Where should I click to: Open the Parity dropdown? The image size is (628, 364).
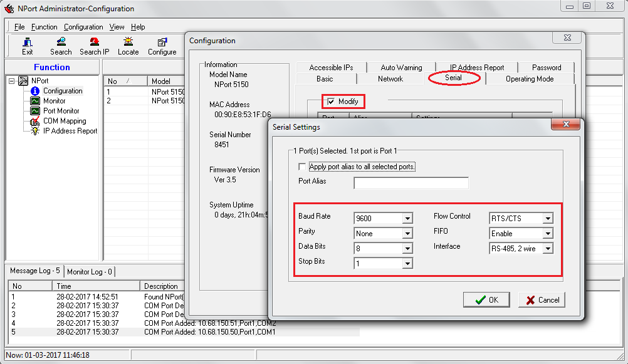407,234
